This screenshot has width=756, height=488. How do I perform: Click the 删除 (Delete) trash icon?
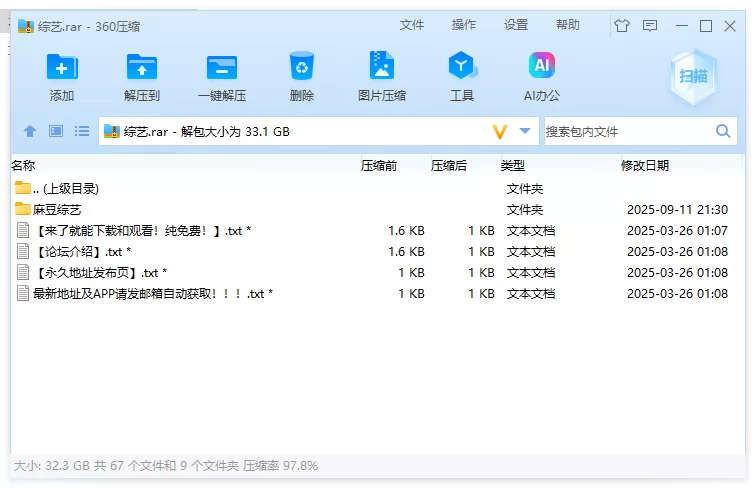302,66
